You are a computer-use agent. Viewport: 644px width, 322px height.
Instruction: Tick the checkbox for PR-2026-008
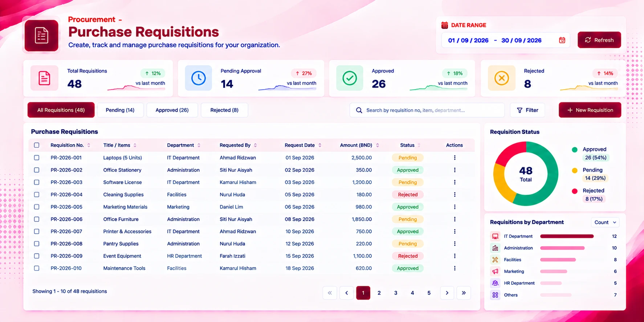[37, 244]
